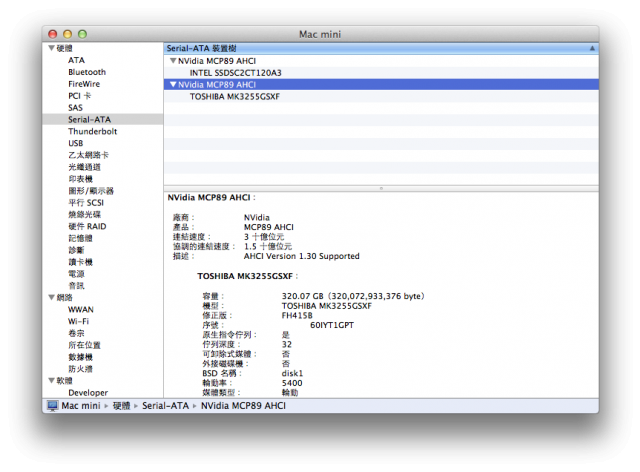Select the INTEL SSDSC2CT120A3 device row
640x472 pixels.
click(381, 73)
